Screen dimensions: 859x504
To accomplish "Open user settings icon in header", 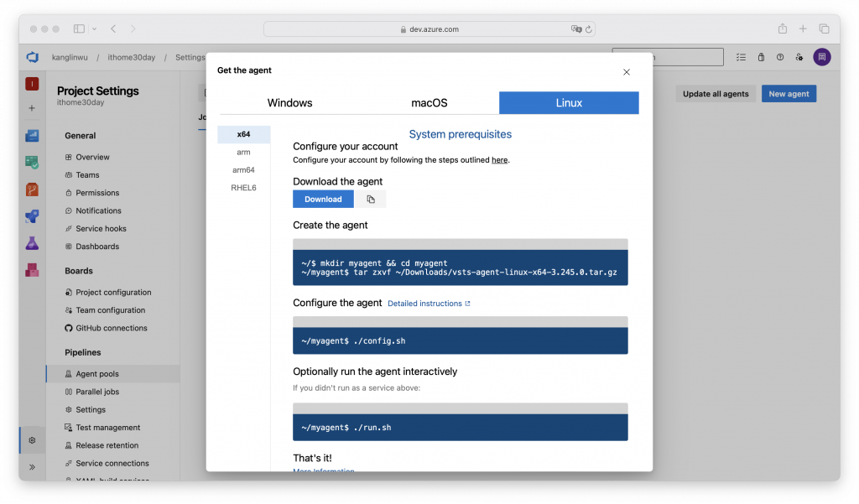I will pos(799,57).
